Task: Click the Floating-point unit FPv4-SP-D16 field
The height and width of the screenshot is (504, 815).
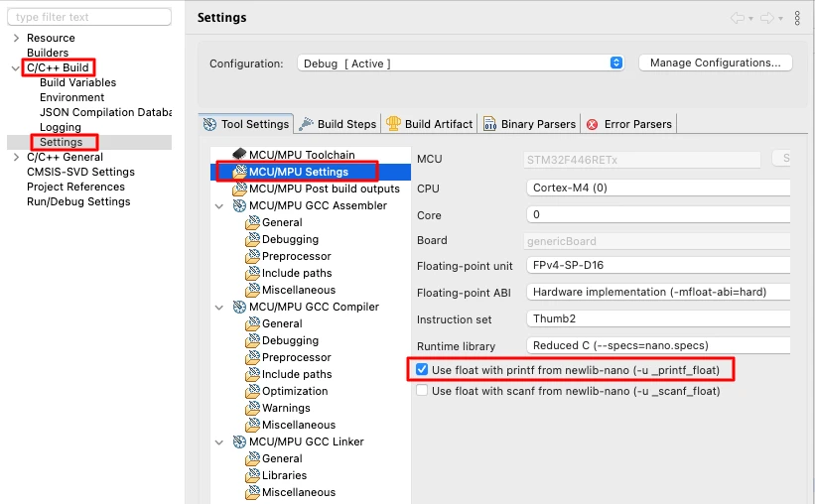Action: (658, 265)
